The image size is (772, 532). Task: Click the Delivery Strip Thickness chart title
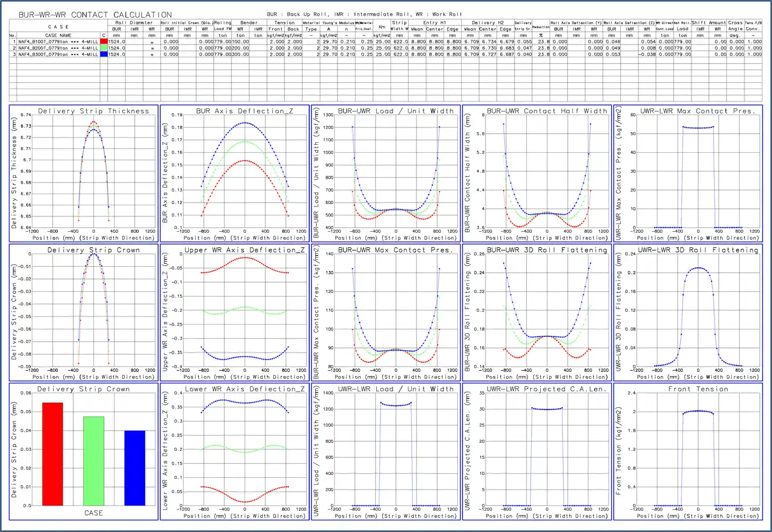tap(93, 111)
